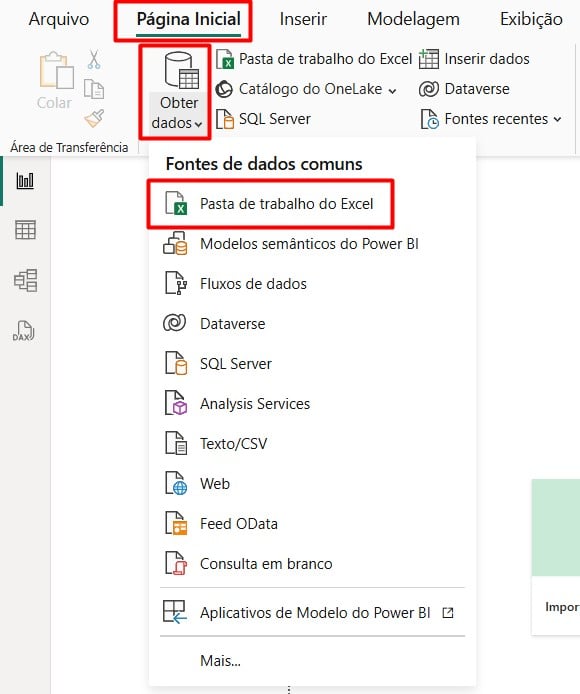Click the Texto/CSV document icon
Screen dimensions: 580x694
[x=175, y=443]
